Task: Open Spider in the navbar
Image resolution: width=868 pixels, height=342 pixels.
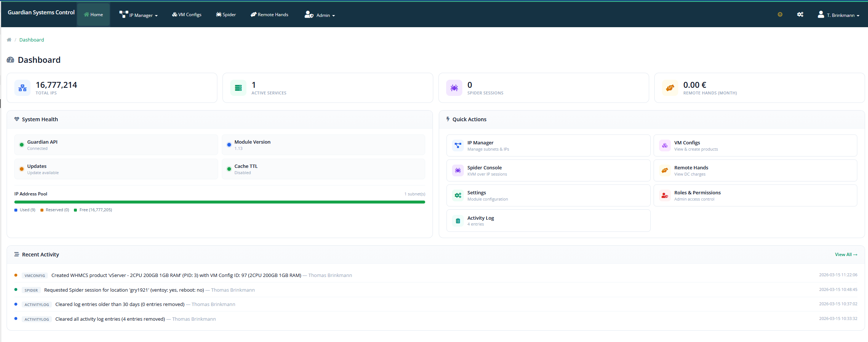Action: 226,15
